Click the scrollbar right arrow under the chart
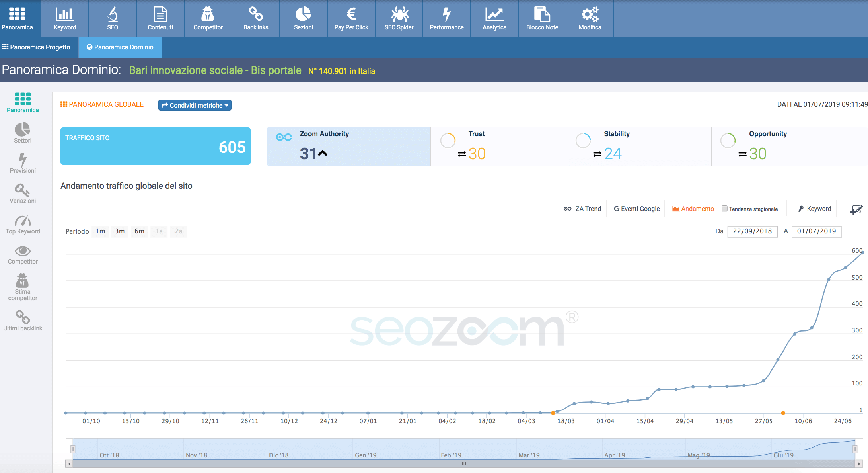Image resolution: width=868 pixels, height=473 pixels. point(859,464)
